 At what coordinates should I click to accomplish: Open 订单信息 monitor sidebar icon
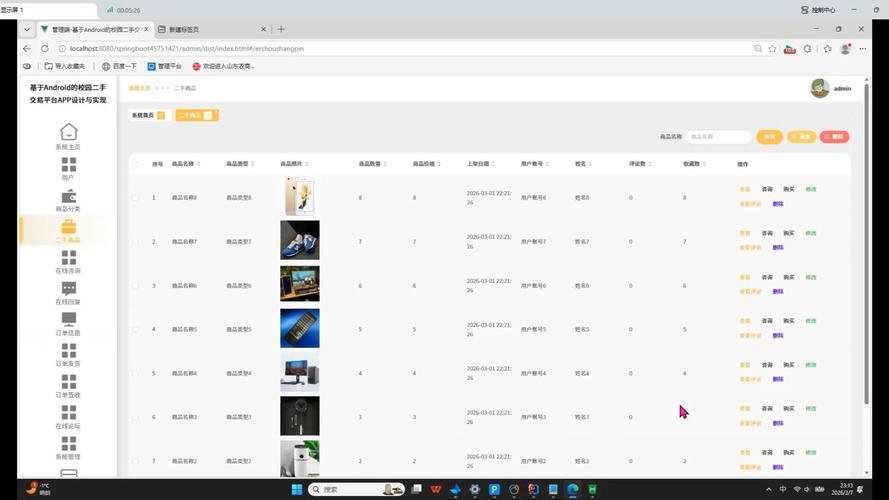point(69,320)
